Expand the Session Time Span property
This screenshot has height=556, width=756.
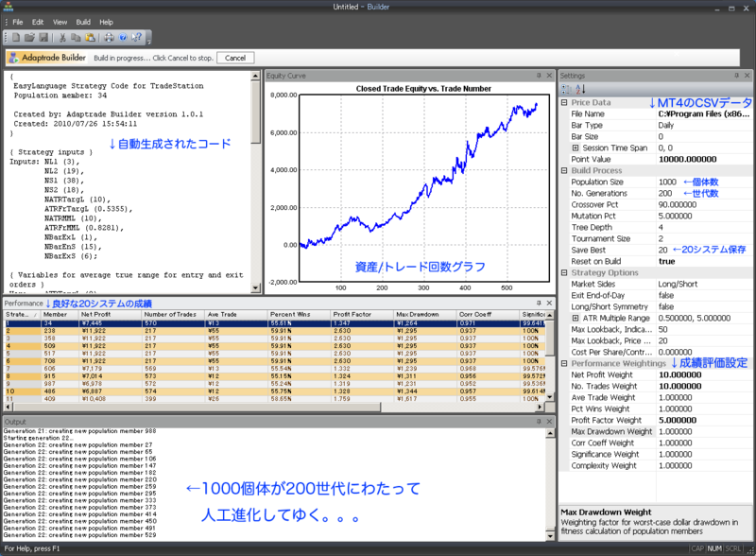pyautogui.click(x=576, y=148)
